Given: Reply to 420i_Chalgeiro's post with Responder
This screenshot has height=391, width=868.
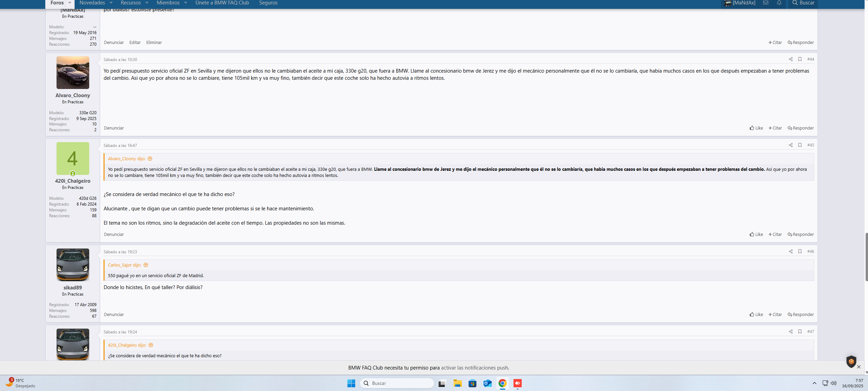Looking at the screenshot, I should coord(800,235).
